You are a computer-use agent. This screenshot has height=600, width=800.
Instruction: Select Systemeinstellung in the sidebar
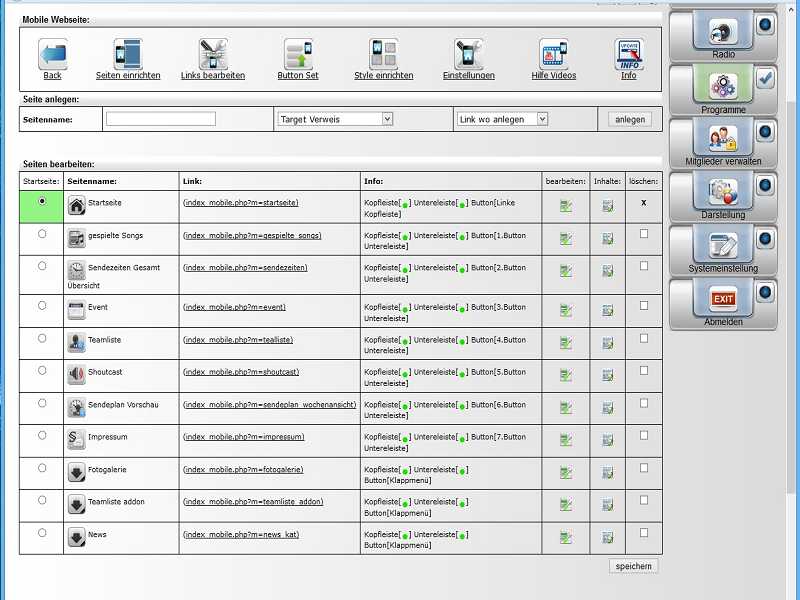coord(724,250)
